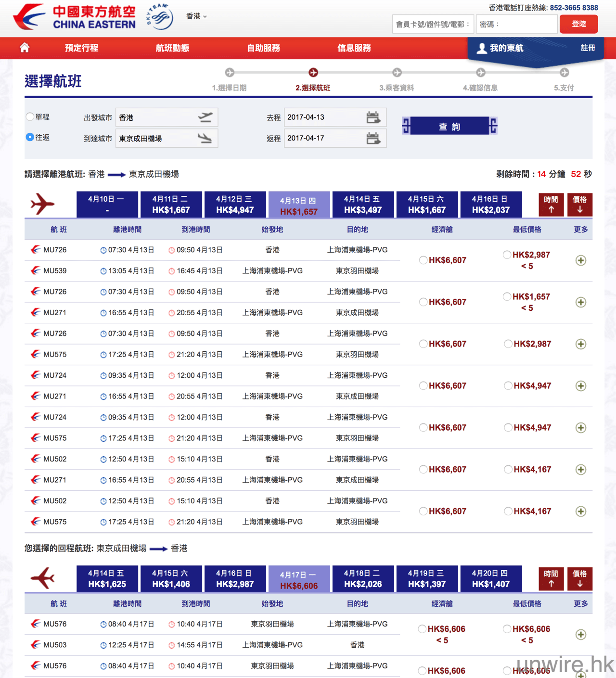Viewport: 616px width, 678px height.
Task: Open the 預定行程 menu
Action: pos(81,48)
